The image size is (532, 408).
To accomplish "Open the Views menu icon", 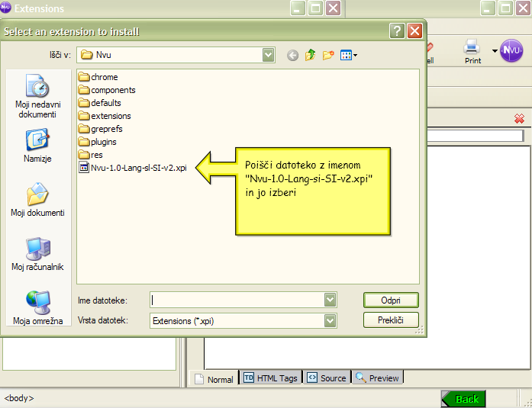I will [x=349, y=55].
